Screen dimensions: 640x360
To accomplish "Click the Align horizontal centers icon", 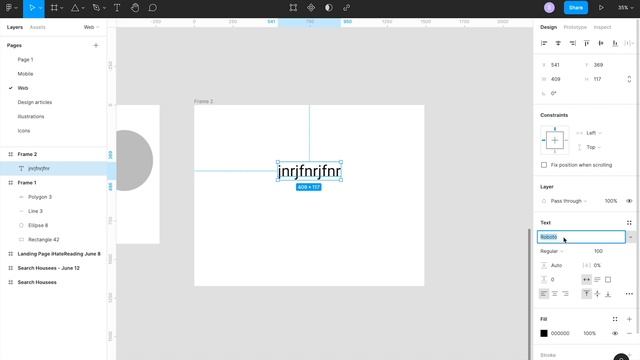I will click(x=558, y=43).
